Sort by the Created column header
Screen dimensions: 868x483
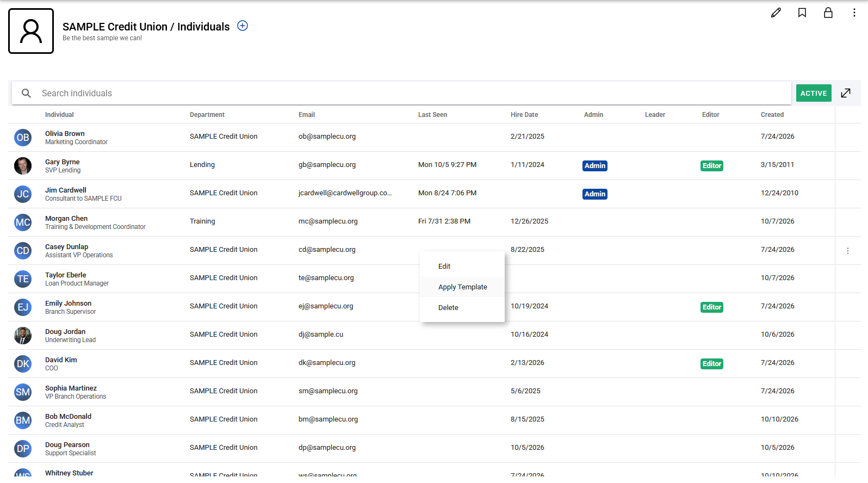(772, 115)
